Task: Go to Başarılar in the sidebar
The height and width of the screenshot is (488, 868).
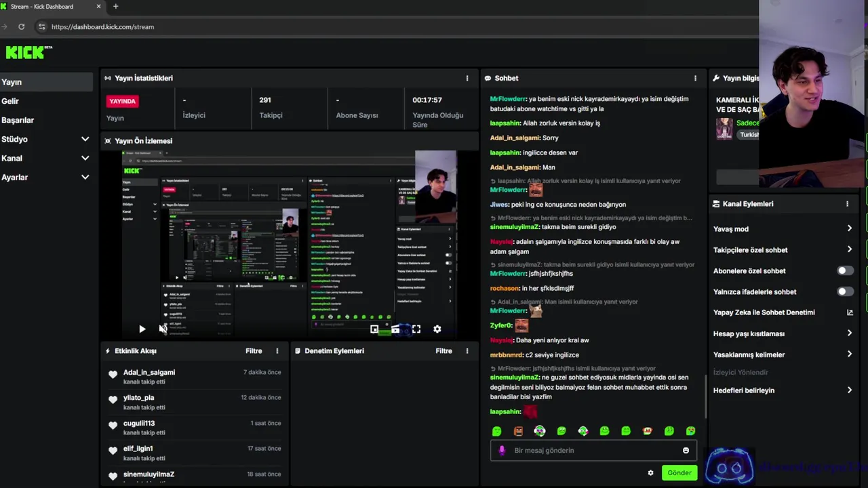Action: point(46,120)
